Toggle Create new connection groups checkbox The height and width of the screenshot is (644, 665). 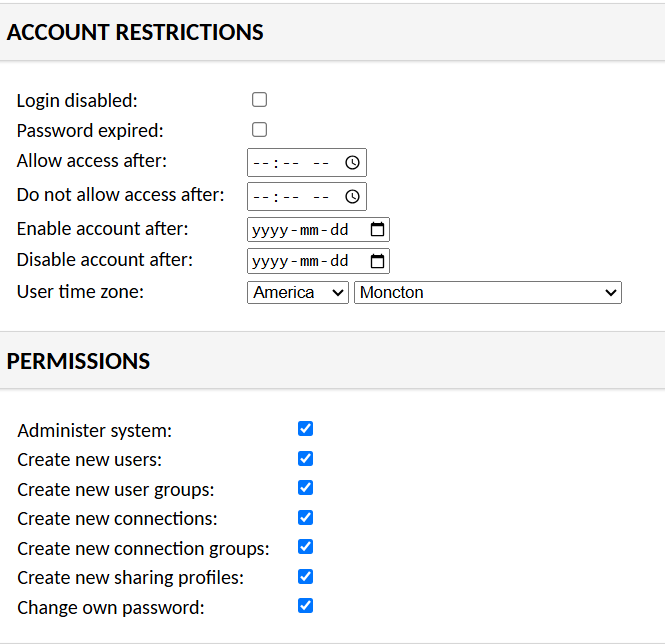306,547
